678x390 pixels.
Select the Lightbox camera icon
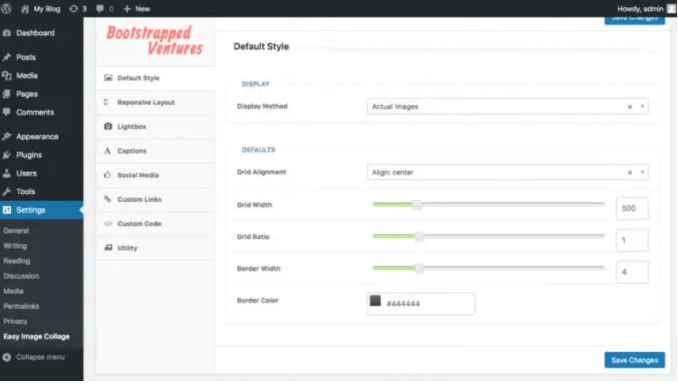pos(108,126)
